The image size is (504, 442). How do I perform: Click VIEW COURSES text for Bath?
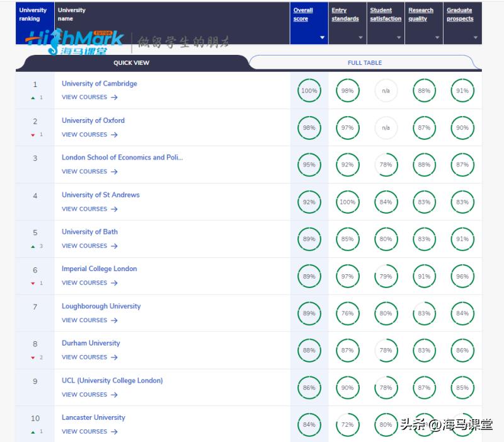(x=84, y=246)
